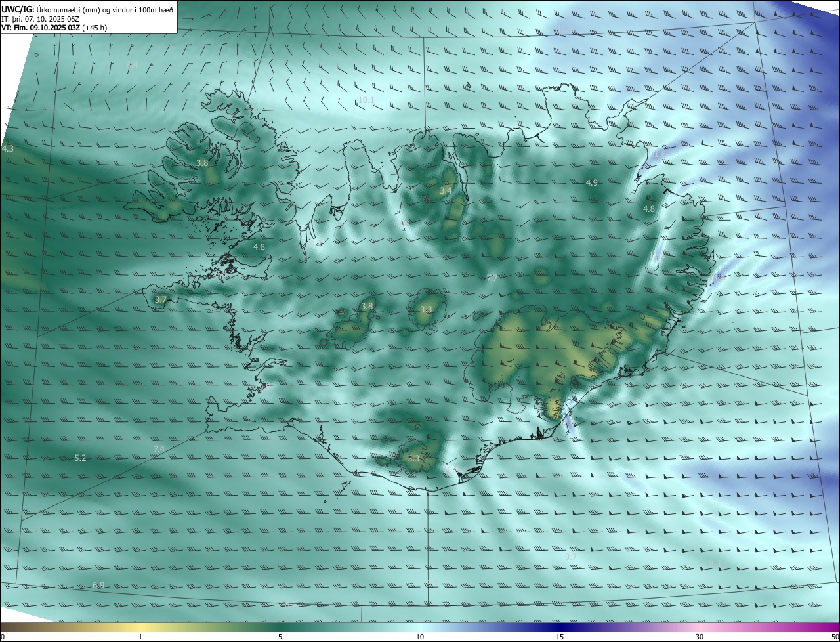This screenshot has width=840, height=642.
Task: Click the 30 label on the color scale
Action: pos(700,637)
